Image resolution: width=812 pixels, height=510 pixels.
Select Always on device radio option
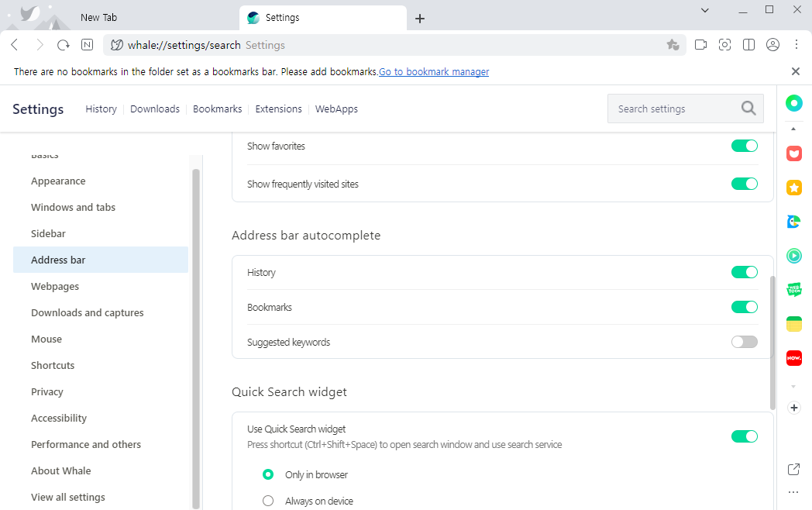(268, 501)
